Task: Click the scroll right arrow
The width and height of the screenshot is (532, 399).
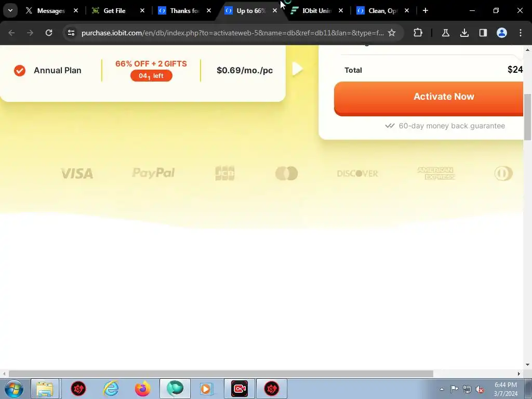Action: (x=519, y=374)
